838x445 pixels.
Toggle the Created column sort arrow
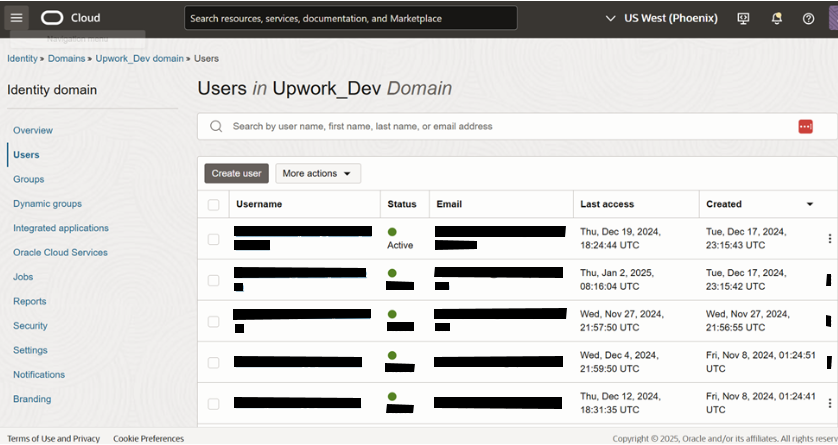810,204
